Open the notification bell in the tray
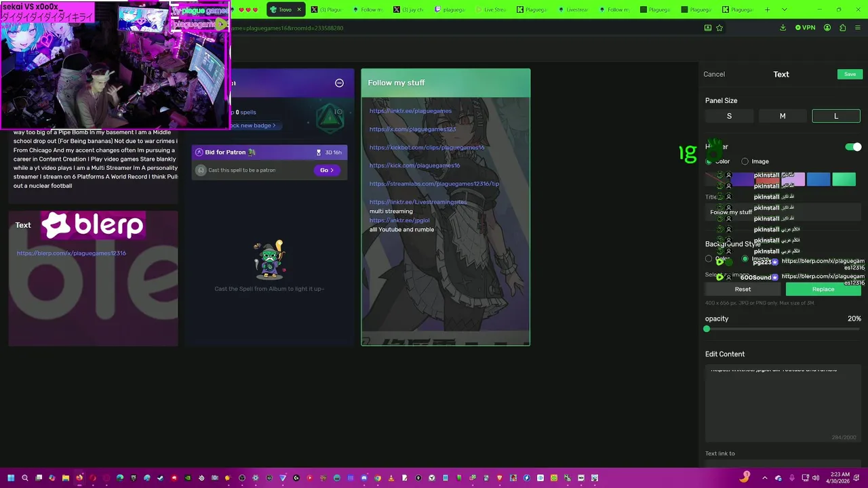868x488 pixels. point(857,478)
